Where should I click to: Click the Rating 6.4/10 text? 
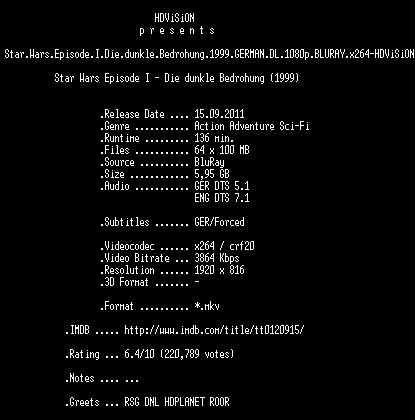click(x=139, y=354)
